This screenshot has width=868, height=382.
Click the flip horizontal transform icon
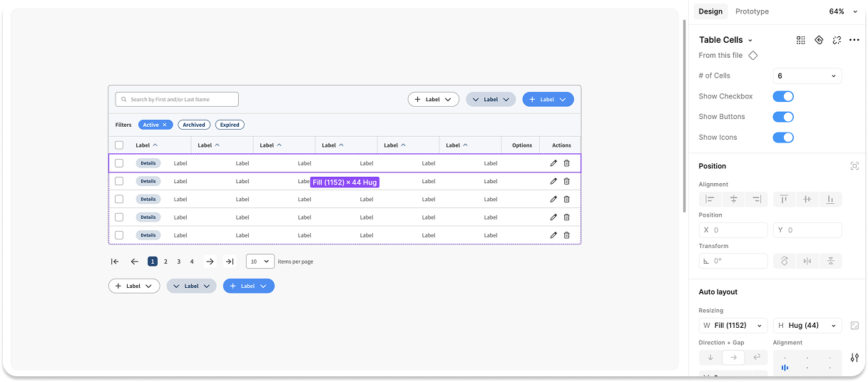pos(807,261)
